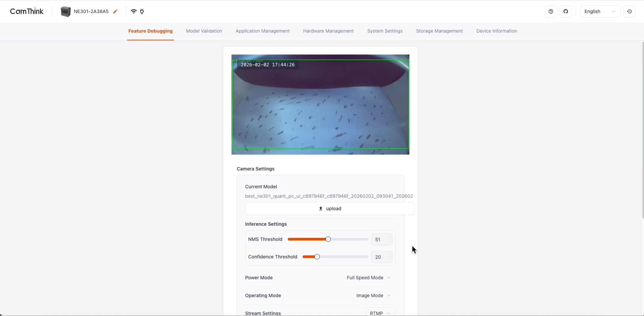
Task: Click the CamThink logo
Action: pos(27,11)
